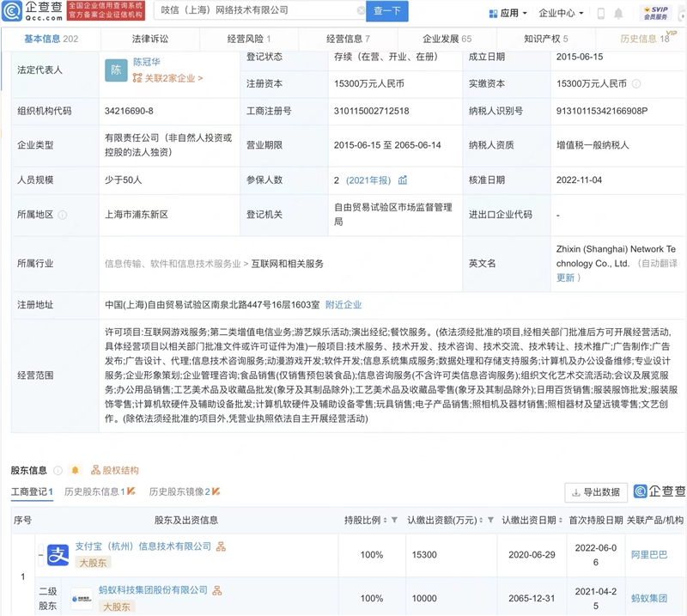The image size is (687, 616).
Task: Click the Alipay logo in the shareholder row
Action: click(x=58, y=555)
